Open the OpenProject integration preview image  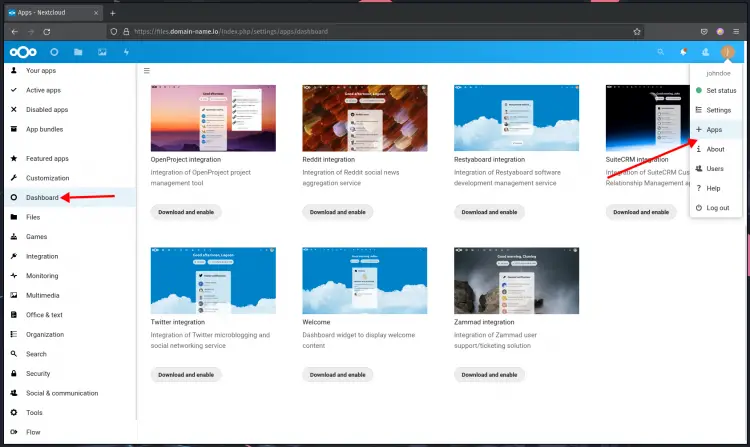213,118
